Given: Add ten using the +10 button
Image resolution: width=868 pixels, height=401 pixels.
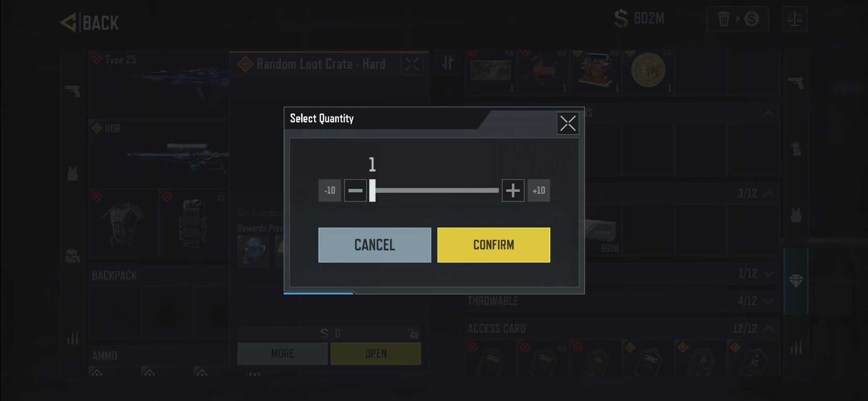Looking at the screenshot, I should pos(538,191).
